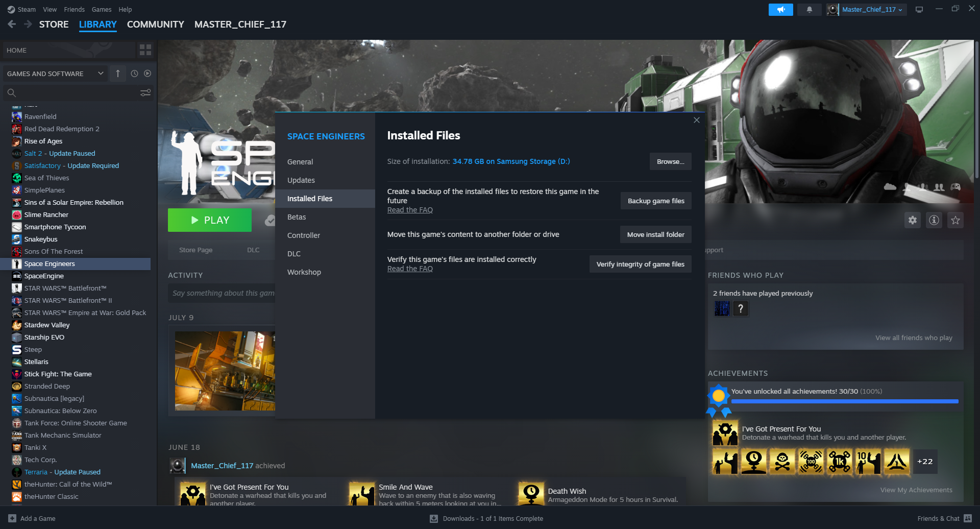Select Betas in properties sidebar

[x=325, y=217]
